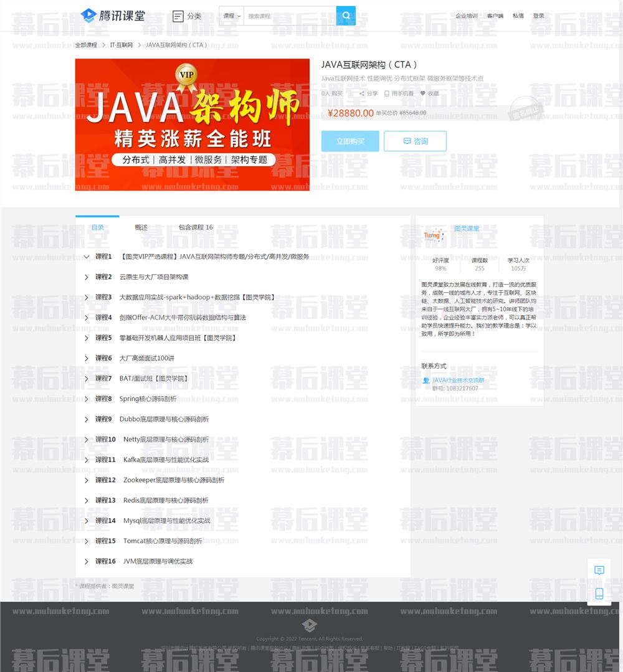Click the 分享 share icon

(x=362, y=93)
